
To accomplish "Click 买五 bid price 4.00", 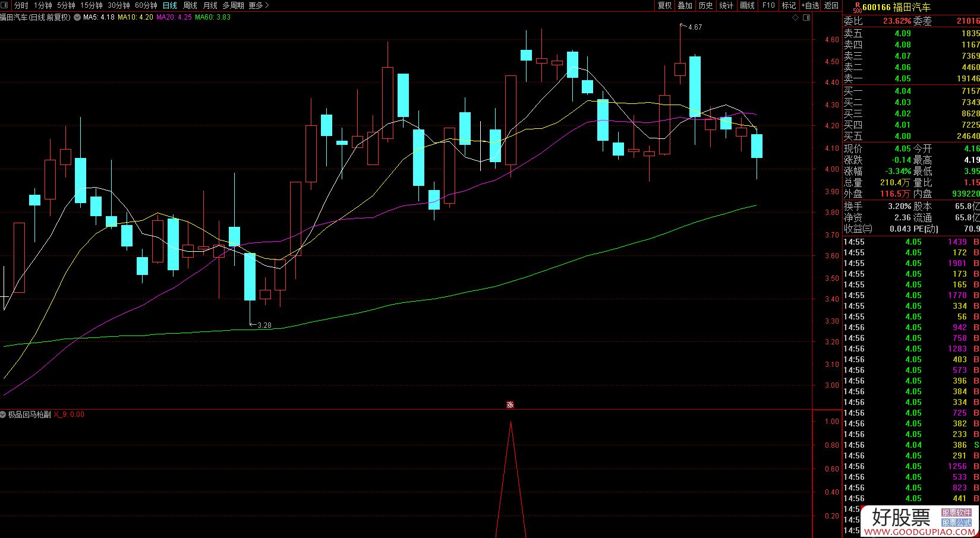I will 902,136.
